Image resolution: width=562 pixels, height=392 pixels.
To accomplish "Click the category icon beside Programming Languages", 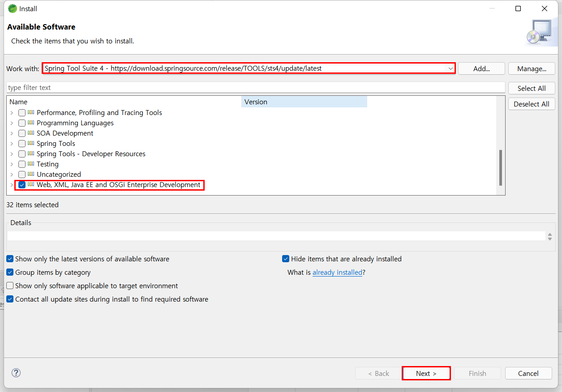I will (x=31, y=123).
